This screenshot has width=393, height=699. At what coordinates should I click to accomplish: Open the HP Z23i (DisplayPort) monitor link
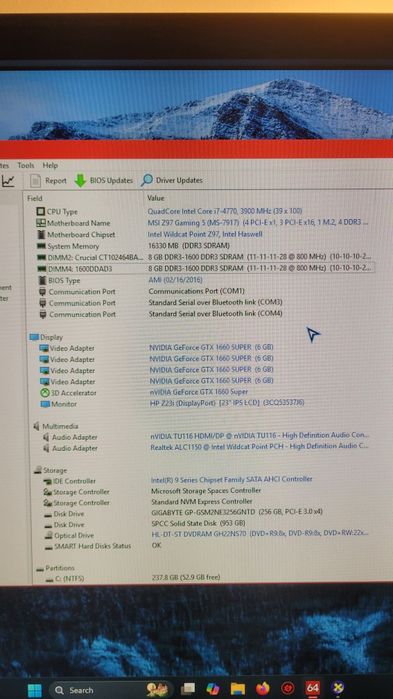tap(227, 403)
